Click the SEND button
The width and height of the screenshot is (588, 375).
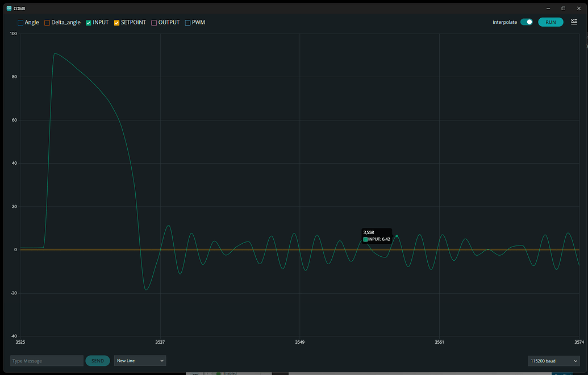97,360
